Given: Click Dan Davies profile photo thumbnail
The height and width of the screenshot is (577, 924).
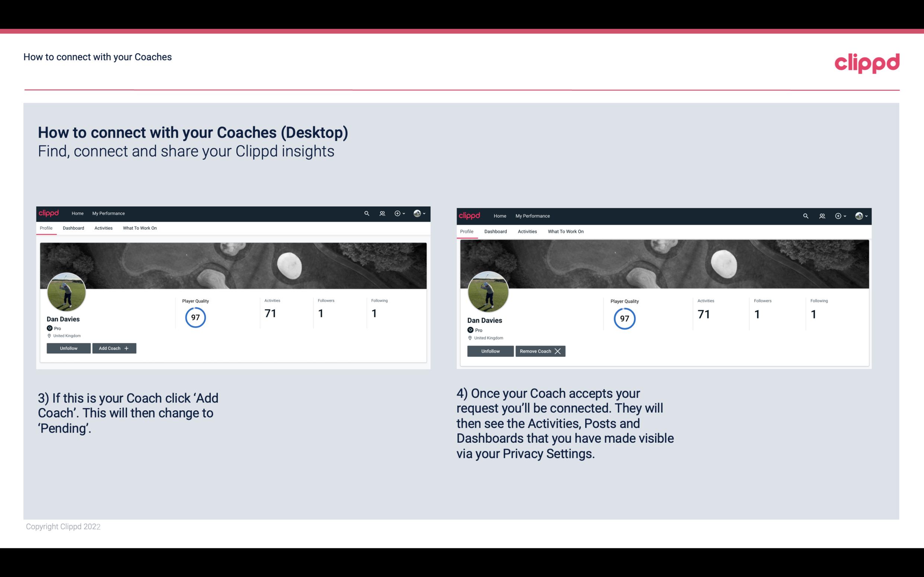Looking at the screenshot, I should pos(66,291).
